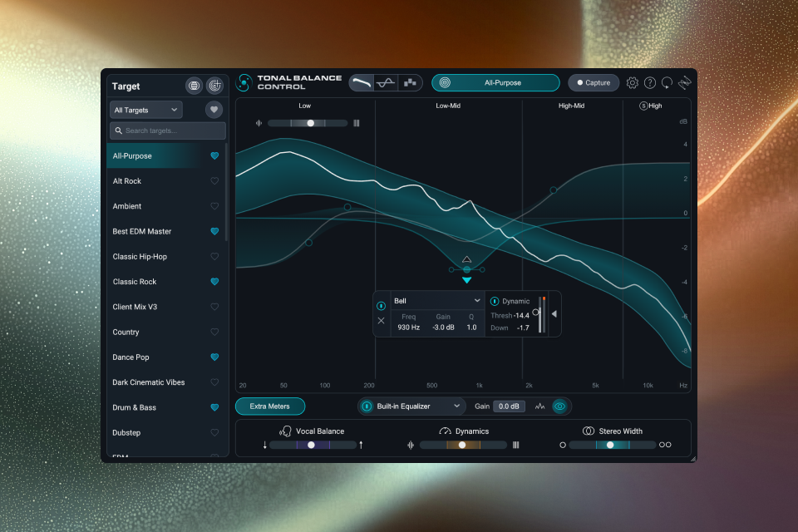This screenshot has width=798, height=532.
Task: Unfavorite the Drum & Bass heart
Action: tap(214, 407)
